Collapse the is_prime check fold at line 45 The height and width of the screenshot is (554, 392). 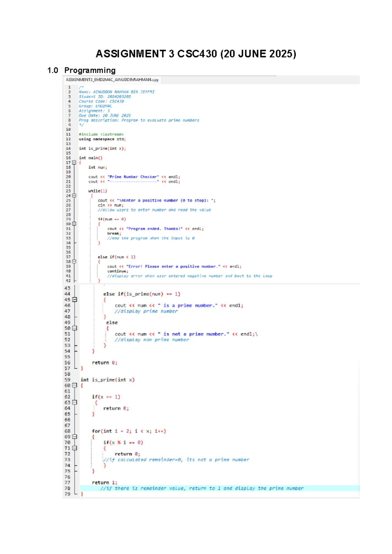click(75, 300)
